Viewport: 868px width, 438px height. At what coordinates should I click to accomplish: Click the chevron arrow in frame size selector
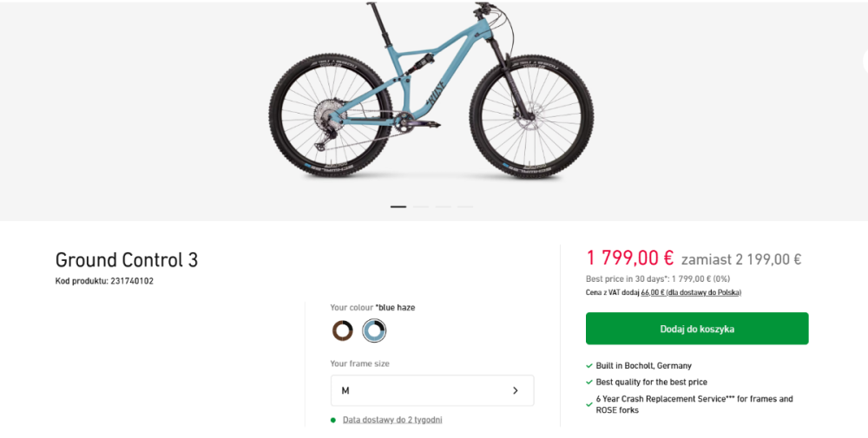(x=516, y=390)
